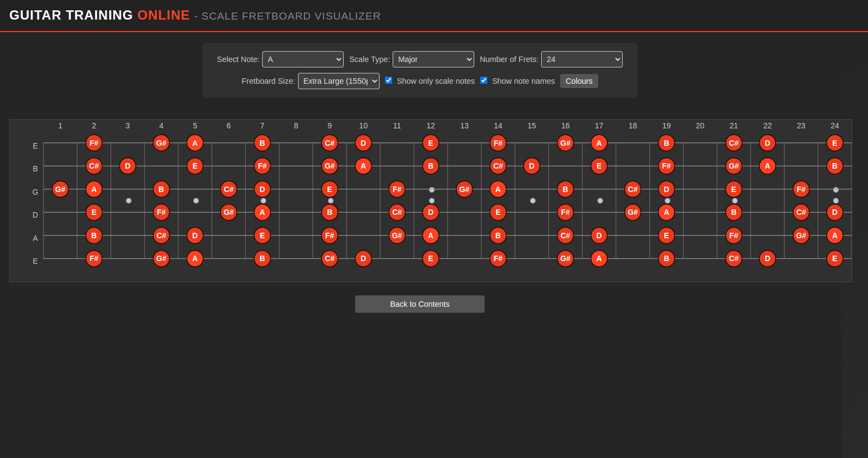This screenshot has height=458, width=868.
Task: Click G# note on A string, fret 23
Action: [x=801, y=236]
